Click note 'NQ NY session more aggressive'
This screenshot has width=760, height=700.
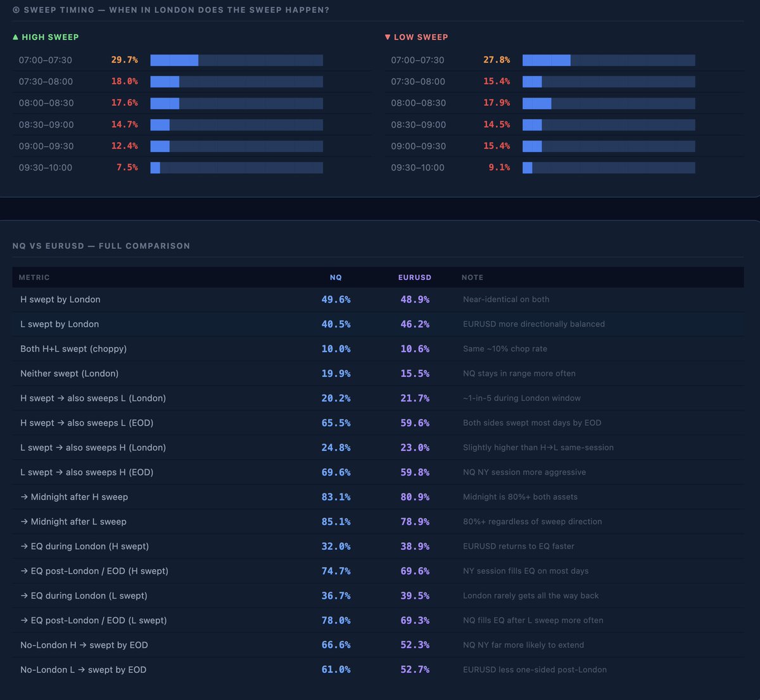coord(524,473)
